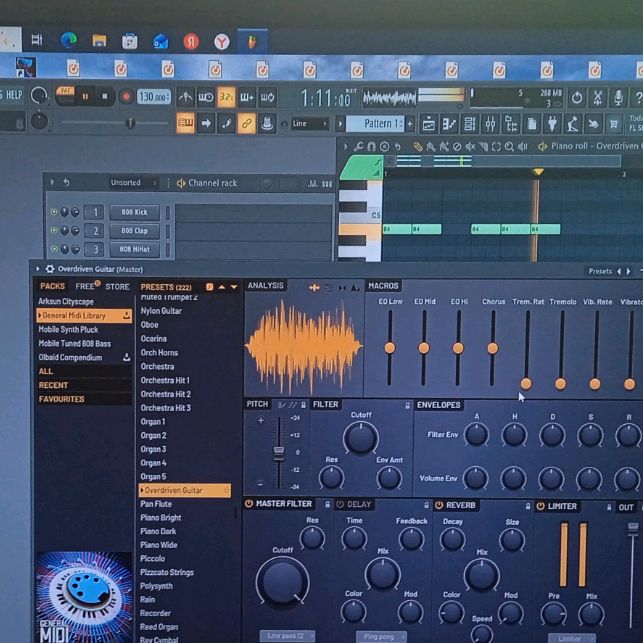This screenshot has height=643, width=643.
Task: Open the Low pass 12 filter type dropdown
Action: (287, 636)
